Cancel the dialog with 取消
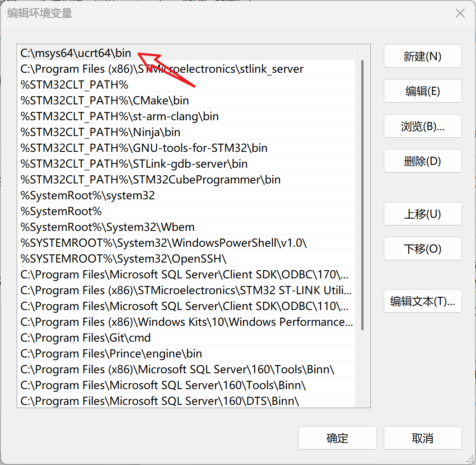 (x=423, y=438)
